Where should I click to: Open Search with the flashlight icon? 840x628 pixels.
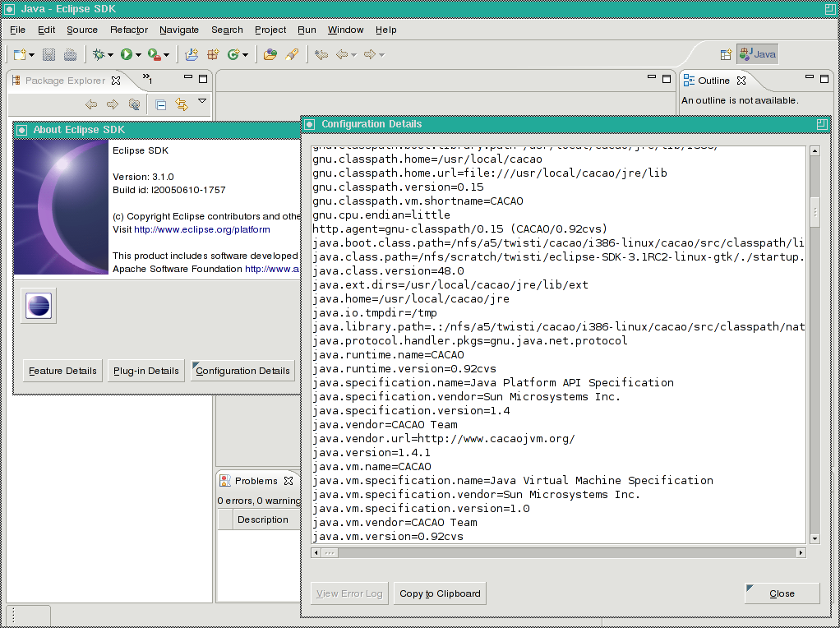coord(292,54)
